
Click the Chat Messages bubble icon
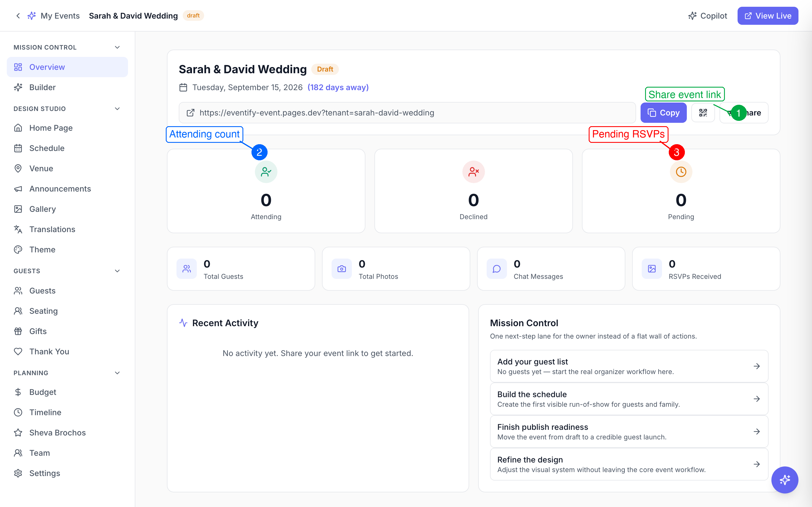pyautogui.click(x=497, y=269)
